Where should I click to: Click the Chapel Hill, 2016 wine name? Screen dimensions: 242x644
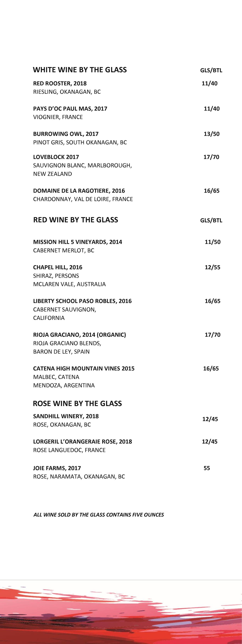pyautogui.click(x=58, y=267)
